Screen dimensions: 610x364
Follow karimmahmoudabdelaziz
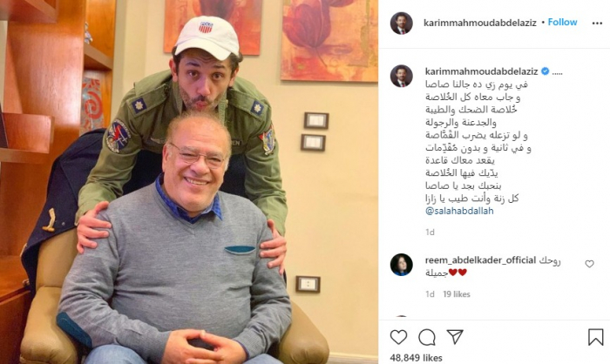563,22
